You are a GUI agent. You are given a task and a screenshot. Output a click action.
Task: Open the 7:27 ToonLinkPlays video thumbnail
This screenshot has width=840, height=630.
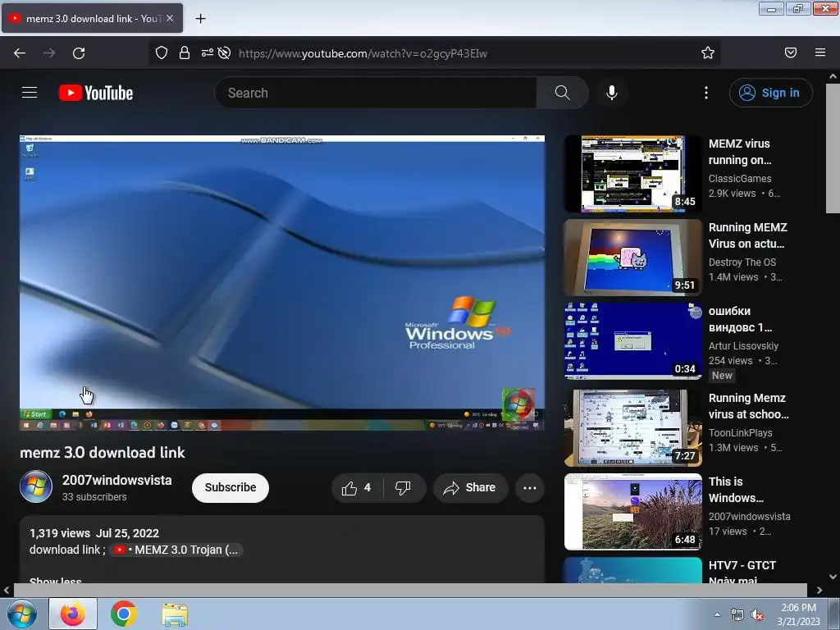coord(632,427)
